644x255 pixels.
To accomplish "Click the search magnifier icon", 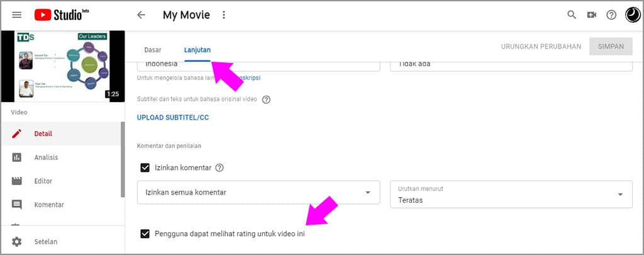I will click(x=572, y=15).
